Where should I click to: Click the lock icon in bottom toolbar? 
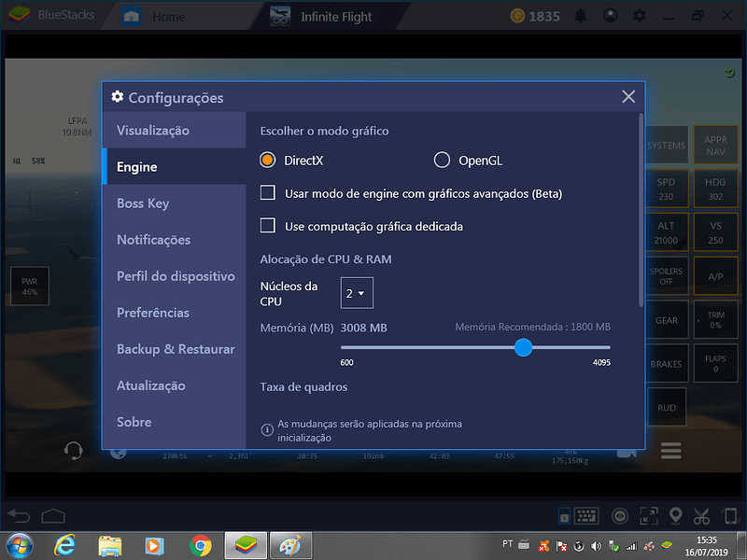564,516
